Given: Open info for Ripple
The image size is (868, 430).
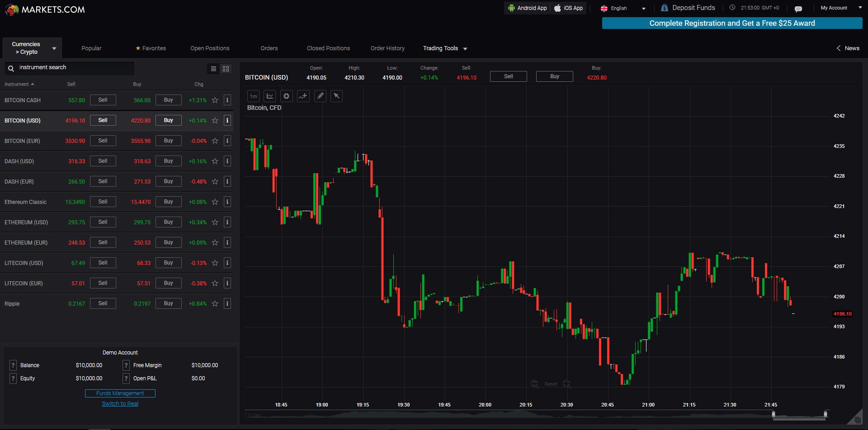Looking at the screenshot, I should [227, 303].
